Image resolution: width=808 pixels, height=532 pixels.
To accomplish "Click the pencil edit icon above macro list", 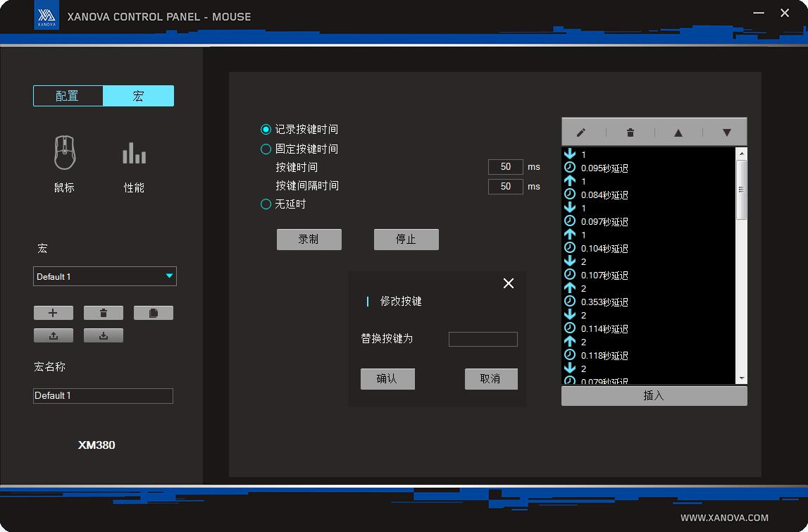I will tap(581, 132).
